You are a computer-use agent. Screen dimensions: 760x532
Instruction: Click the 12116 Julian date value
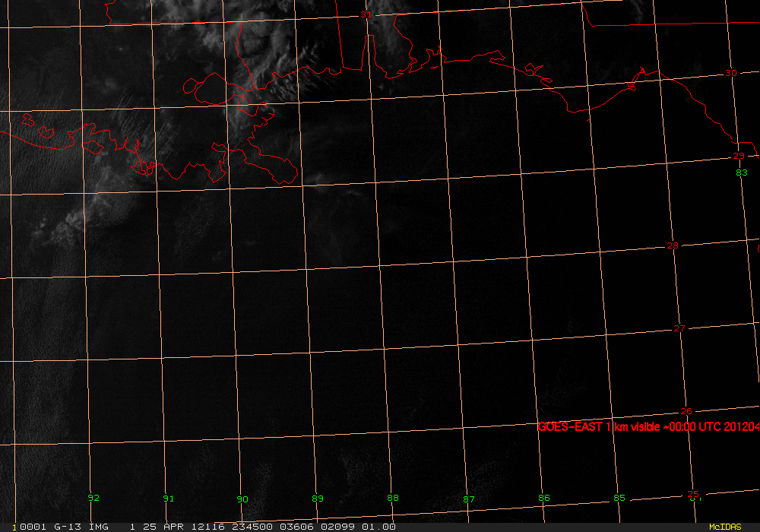pos(208,527)
